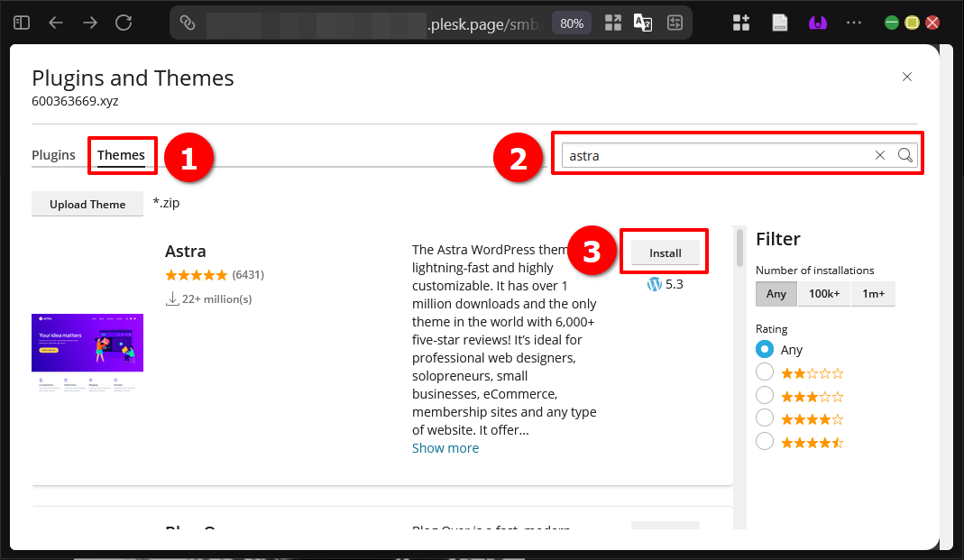Filter installations by 1m+
Viewport: 964px width, 560px height.
pos(873,294)
